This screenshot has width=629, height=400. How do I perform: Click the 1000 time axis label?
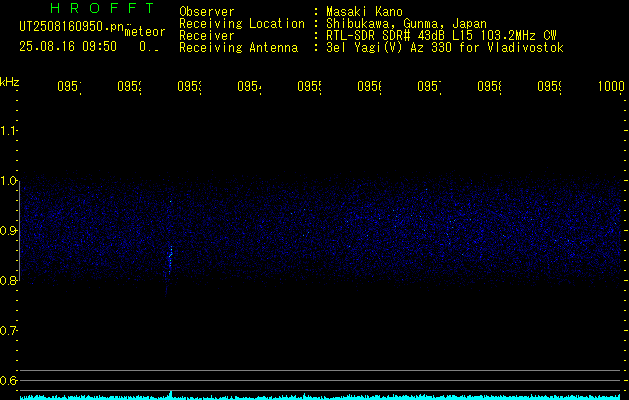611,86
